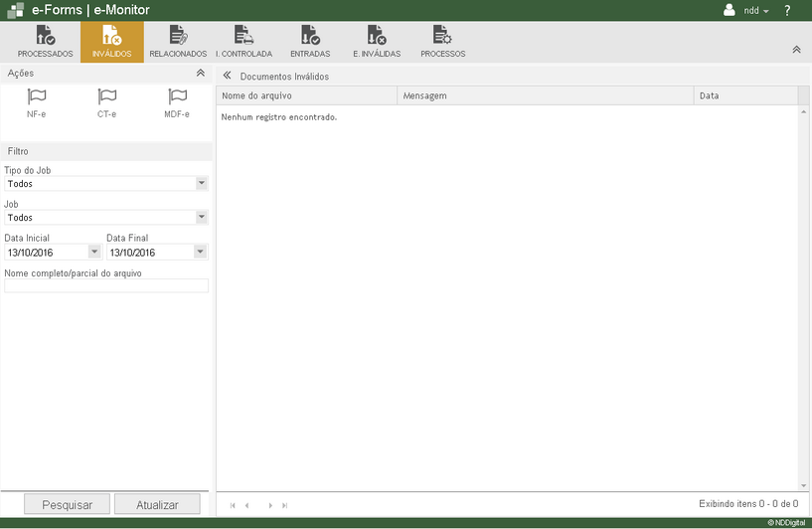Collapse the Ações panel

[201, 73]
